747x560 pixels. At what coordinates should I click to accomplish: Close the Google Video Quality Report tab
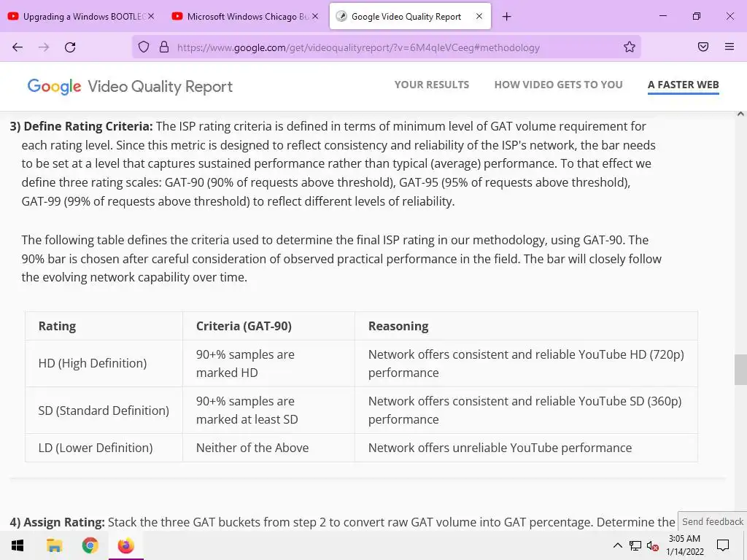[479, 16]
